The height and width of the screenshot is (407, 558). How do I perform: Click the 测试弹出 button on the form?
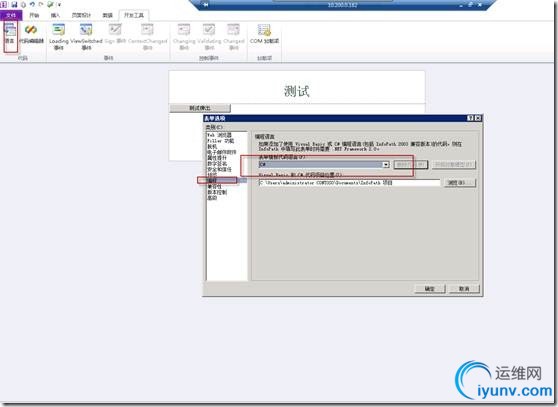pyautogui.click(x=200, y=108)
